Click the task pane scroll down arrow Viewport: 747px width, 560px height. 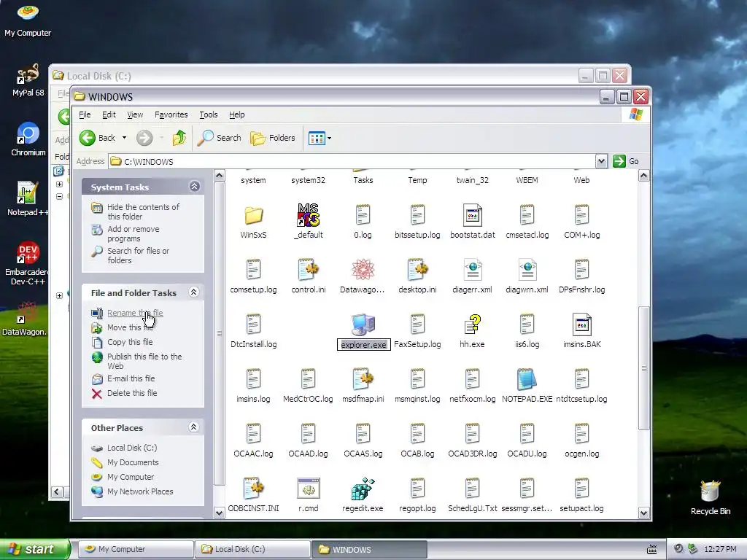point(219,513)
